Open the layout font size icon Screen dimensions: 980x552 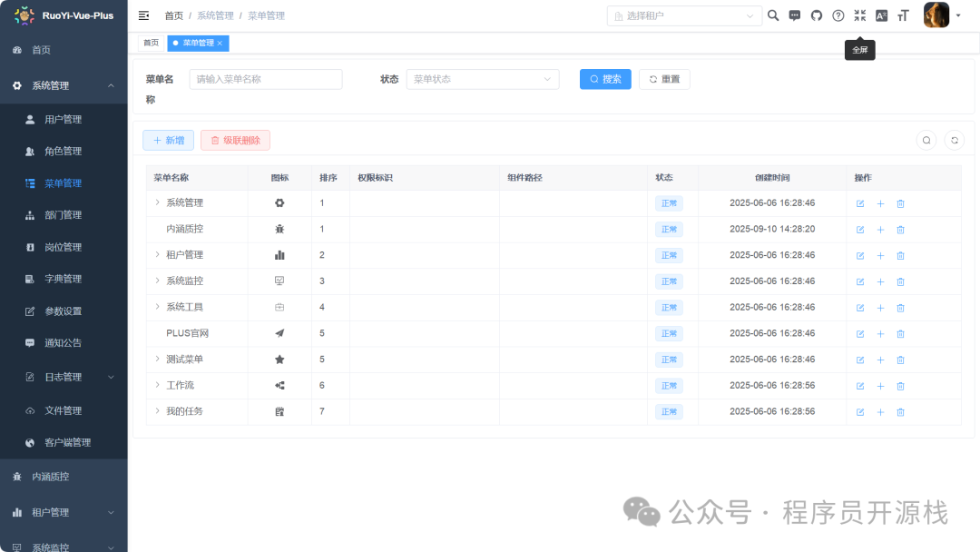(x=903, y=15)
